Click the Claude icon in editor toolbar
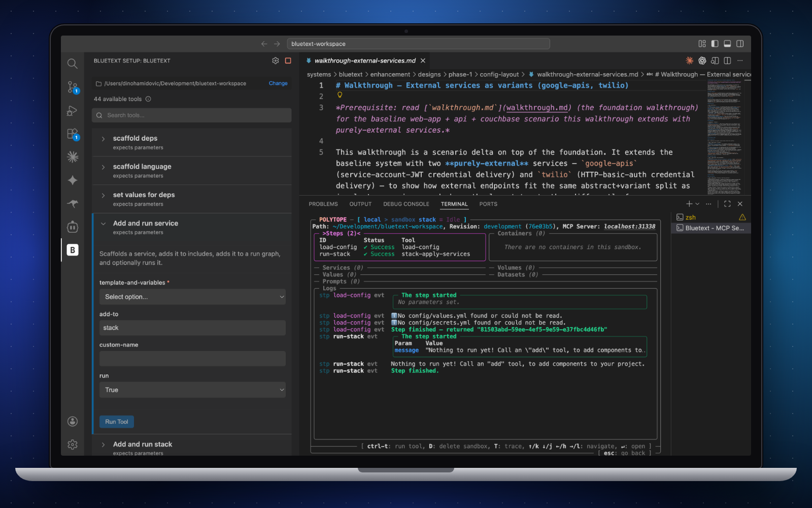The height and width of the screenshot is (508, 812). pos(690,60)
